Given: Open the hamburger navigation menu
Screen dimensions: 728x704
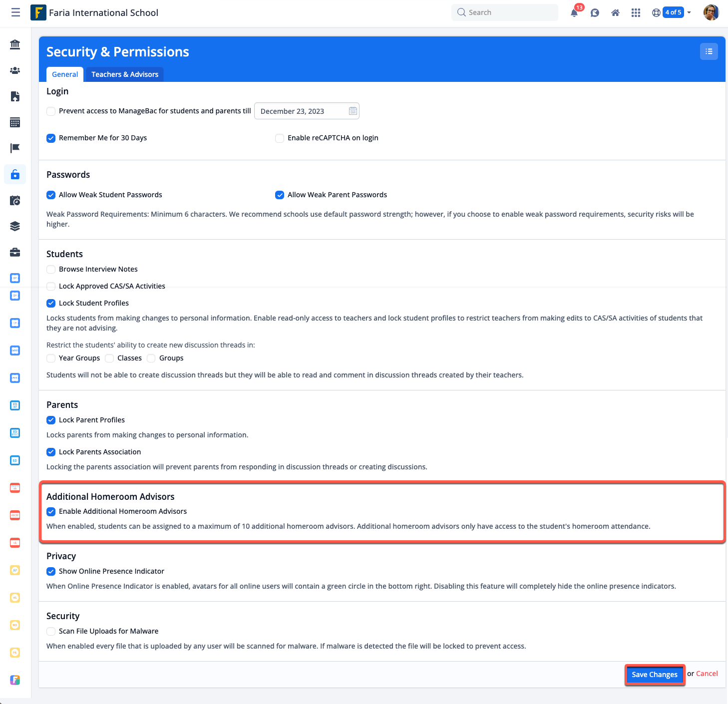Looking at the screenshot, I should (15, 12).
